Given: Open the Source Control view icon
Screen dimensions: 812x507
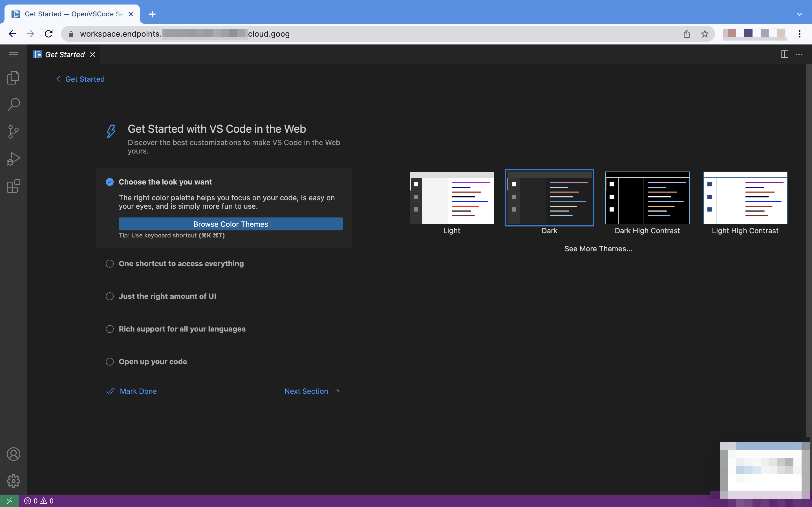Looking at the screenshot, I should point(14,132).
